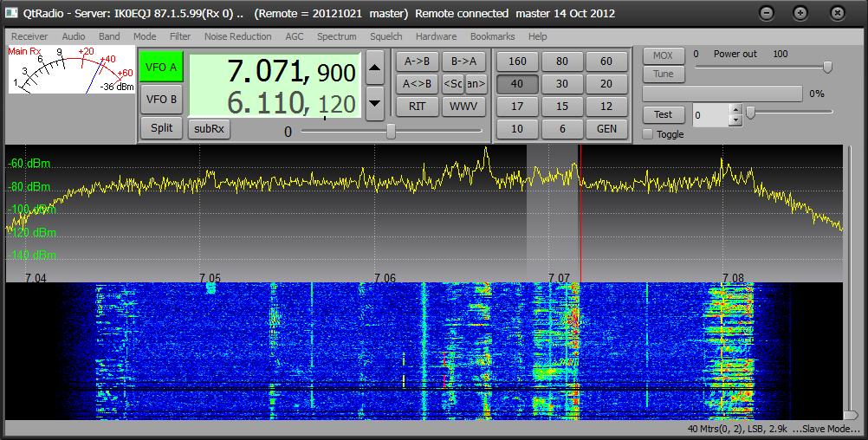The image size is (868, 440).
Task: Switch to VFO B
Action: [x=161, y=99]
